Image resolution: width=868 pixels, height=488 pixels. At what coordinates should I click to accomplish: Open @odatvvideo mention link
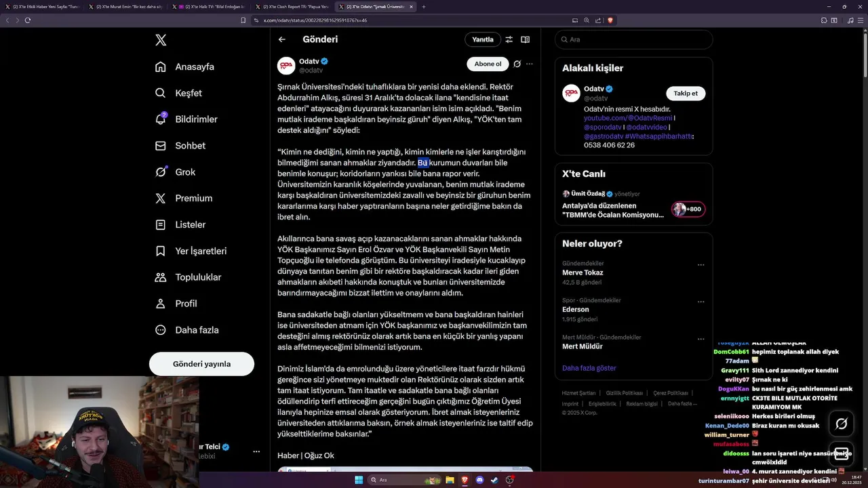click(x=646, y=127)
